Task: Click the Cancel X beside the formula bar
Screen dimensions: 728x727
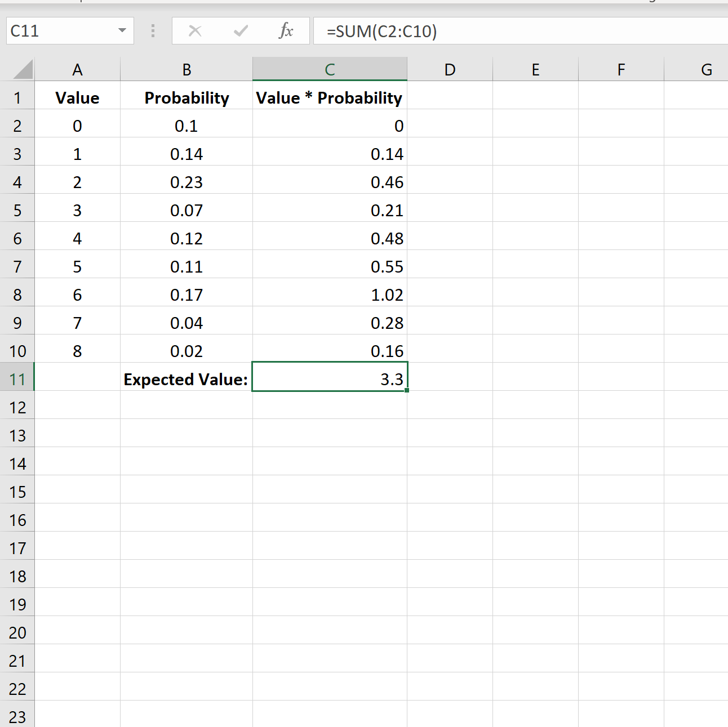Action: click(195, 31)
